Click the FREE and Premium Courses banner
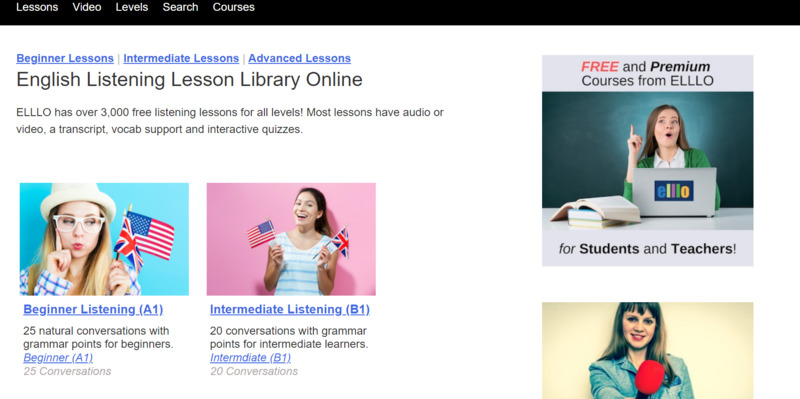Image resolution: width=800 pixels, height=399 pixels. 647,161
